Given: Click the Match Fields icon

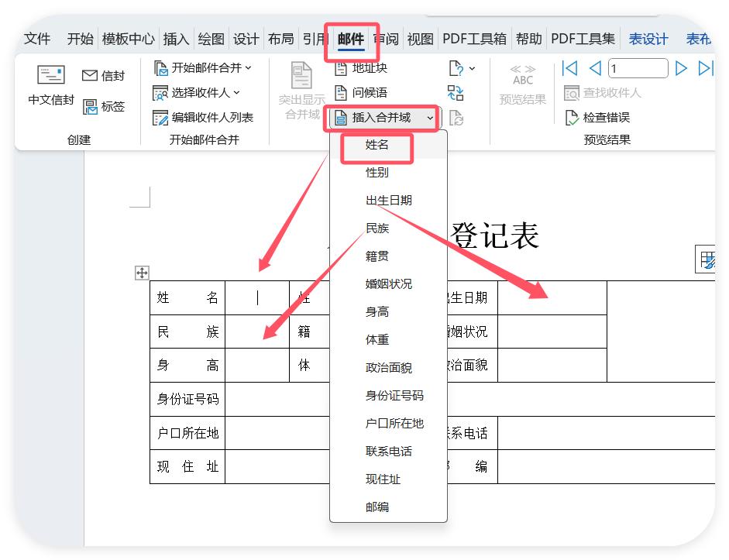Looking at the screenshot, I should point(456,93).
